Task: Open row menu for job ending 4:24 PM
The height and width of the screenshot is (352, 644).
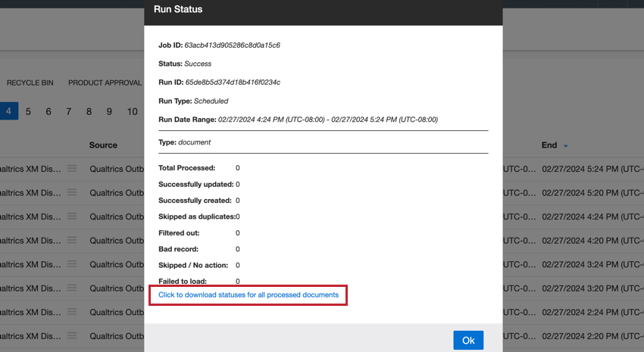Action: pyautogui.click(x=72, y=216)
